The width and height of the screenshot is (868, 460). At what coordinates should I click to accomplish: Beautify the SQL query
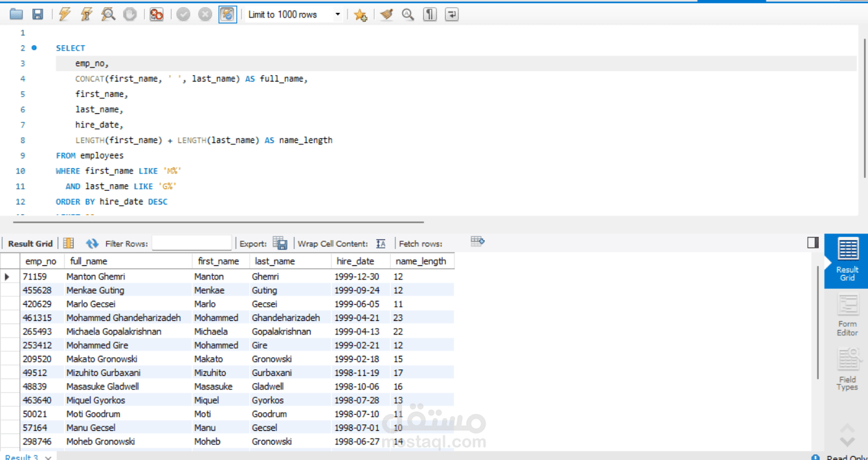(x=386, y=14)
